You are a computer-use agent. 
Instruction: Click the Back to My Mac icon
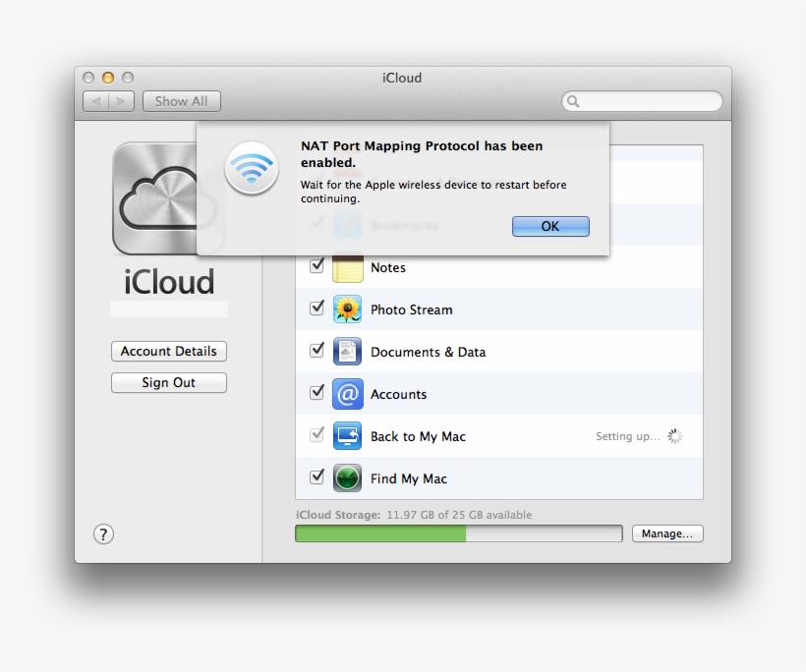click(x=348, y=436)
